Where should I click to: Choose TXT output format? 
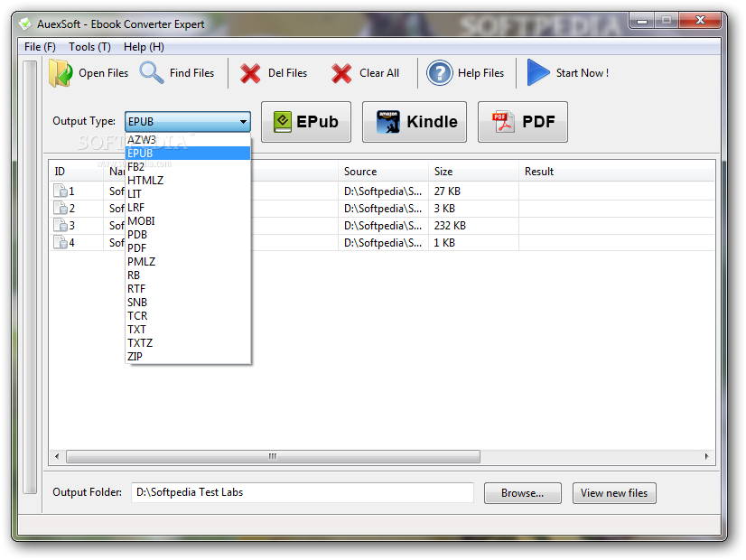click(x=188, y=330)
